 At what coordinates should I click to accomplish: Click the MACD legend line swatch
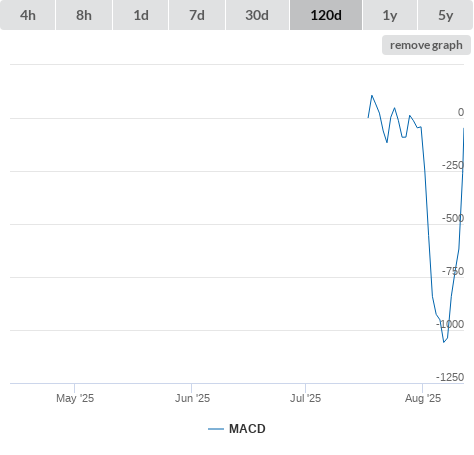pyautogui.click(x=216, y=429)
